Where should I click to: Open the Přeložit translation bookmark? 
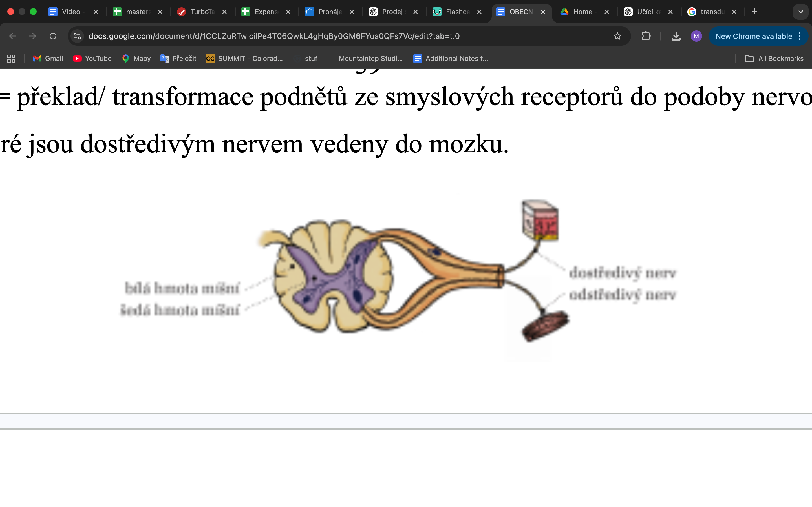178,58
